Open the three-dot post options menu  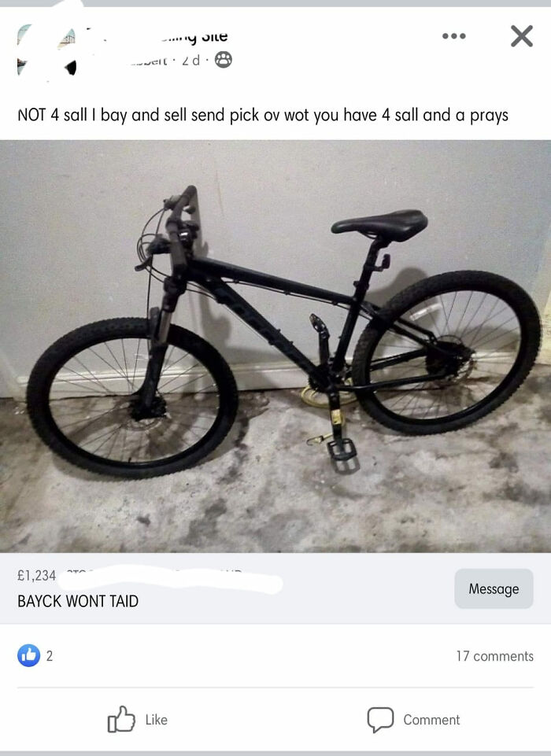tap(453, 36)
